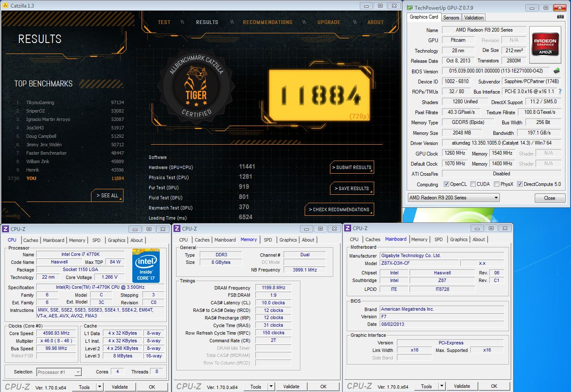Open SPD tab in CPU-Z Memory window
The width and height of the screenshot is (571, 392).
(268, 240)
